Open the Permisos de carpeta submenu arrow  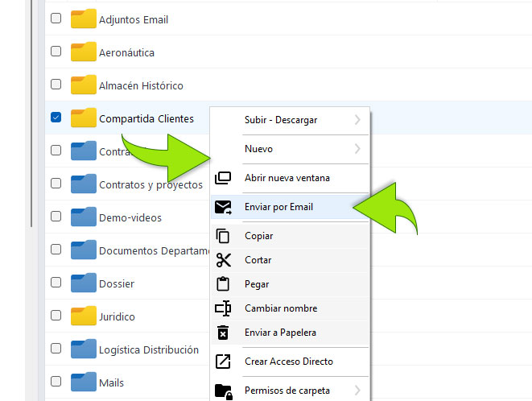(x=357, y=391)
